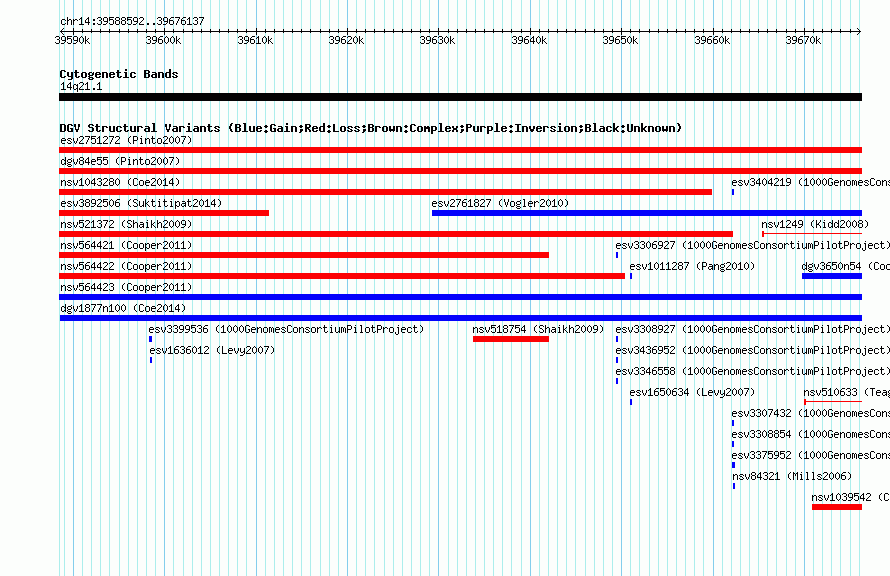Click the nsv1043280 (Coe2014) label
Image resolution: width=890 pixels, height=576 pixels.
tap(120, 182)
